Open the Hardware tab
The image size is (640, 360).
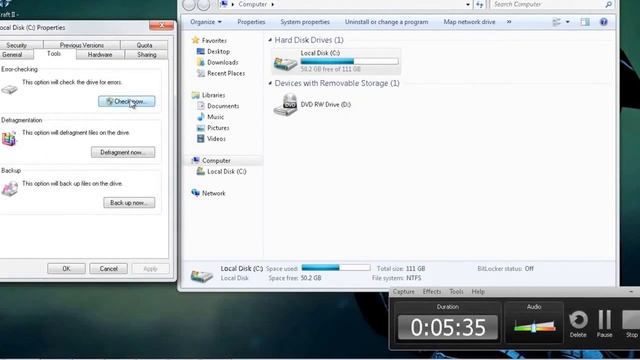(100, 54)
